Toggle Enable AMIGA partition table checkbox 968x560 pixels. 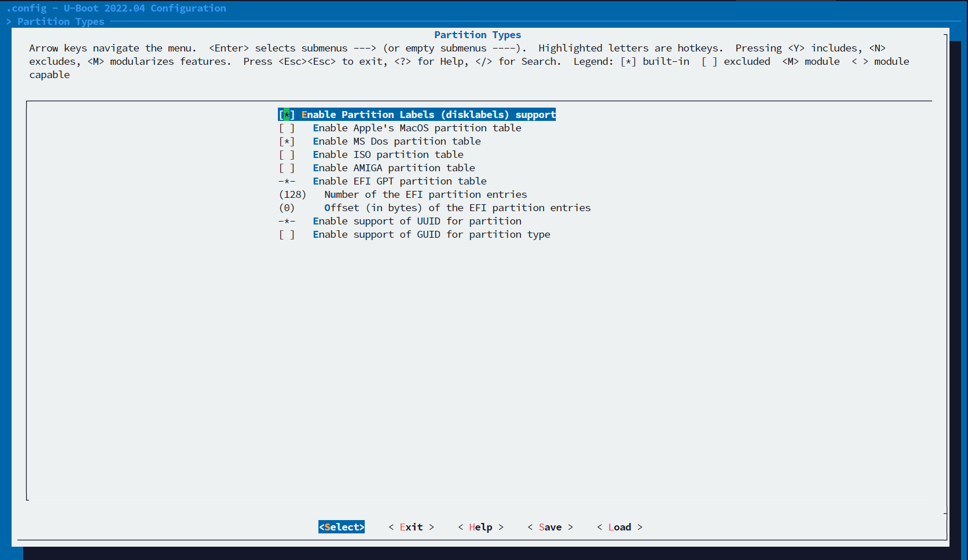(287, 168)
